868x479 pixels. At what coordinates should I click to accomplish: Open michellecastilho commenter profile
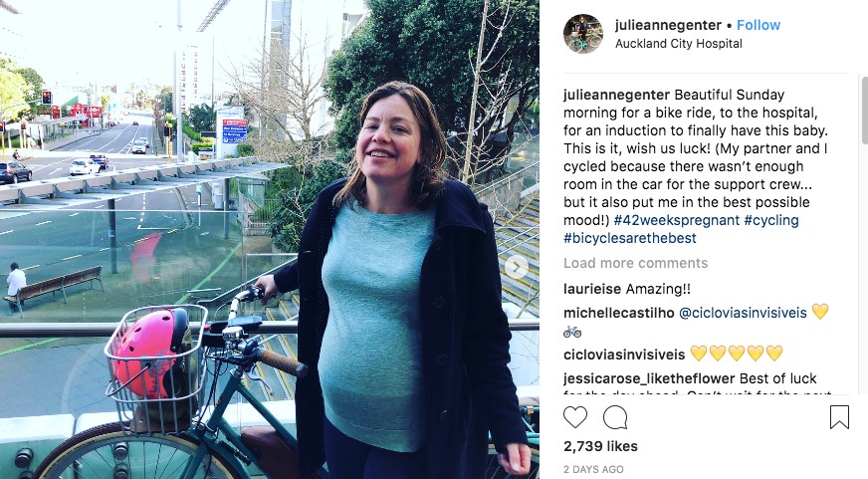(x=619, y=313)
